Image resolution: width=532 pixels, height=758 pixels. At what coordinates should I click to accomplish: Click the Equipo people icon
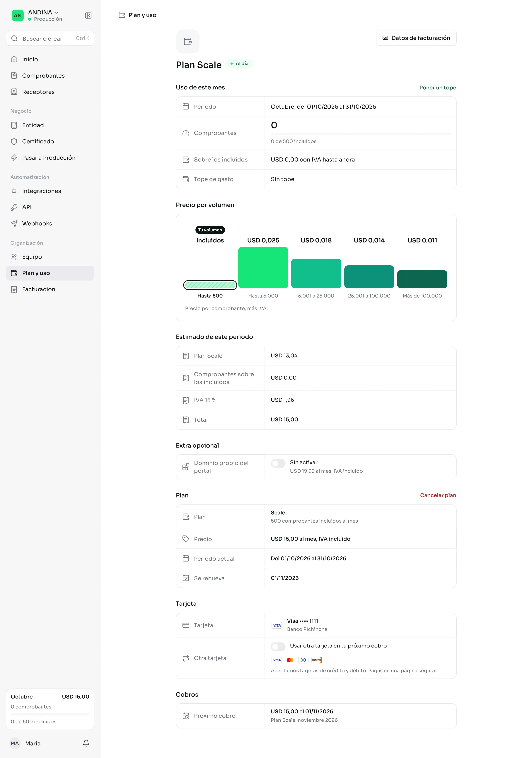tap(14, 257)
